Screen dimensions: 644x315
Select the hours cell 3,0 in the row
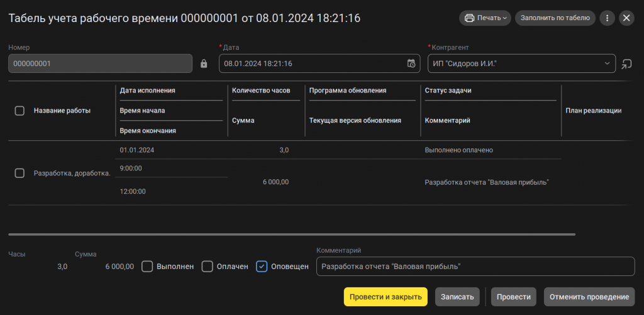click(284, 150)
